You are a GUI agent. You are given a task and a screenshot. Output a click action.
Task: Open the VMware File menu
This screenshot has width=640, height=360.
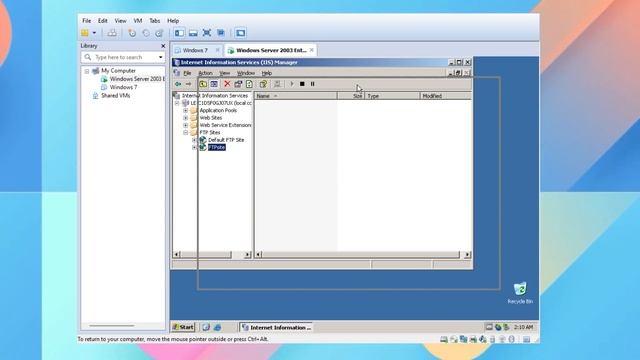[x=87, y=20]
